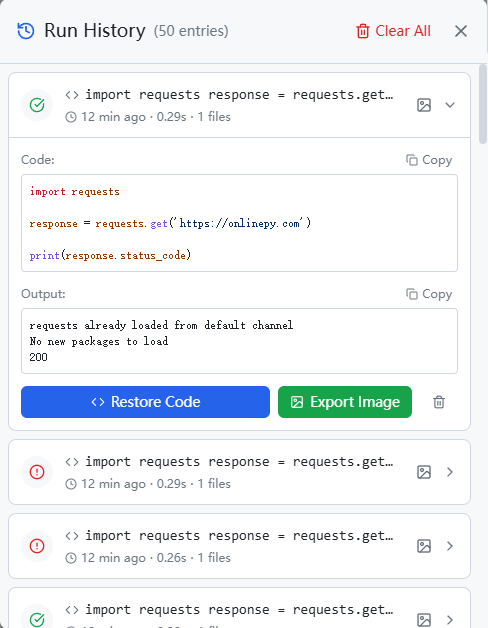This screenshot has height=628, width=488.
Task: Click the '(50 entries)' count text
Action: 191,31
